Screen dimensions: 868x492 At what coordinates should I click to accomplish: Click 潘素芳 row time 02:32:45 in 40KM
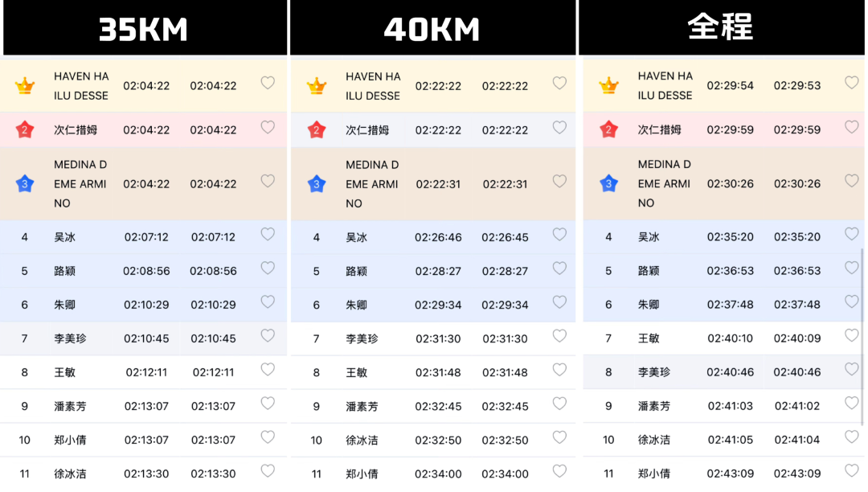click(x=438, y=406)
